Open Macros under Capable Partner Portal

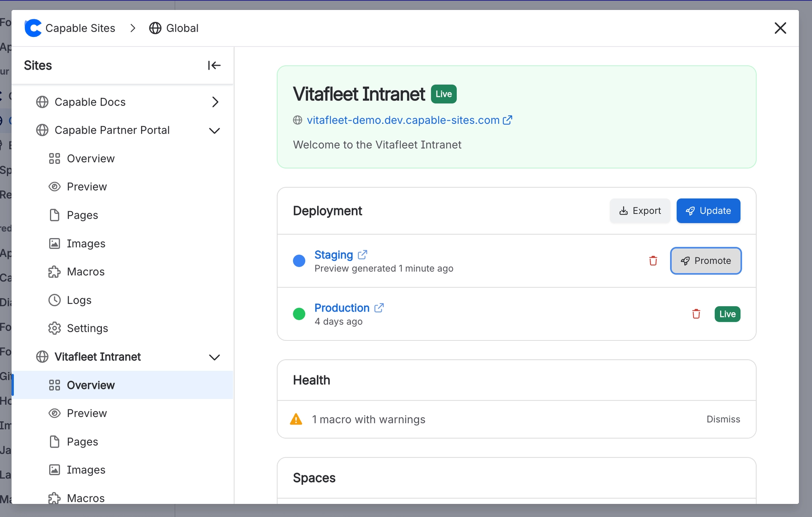123,272
